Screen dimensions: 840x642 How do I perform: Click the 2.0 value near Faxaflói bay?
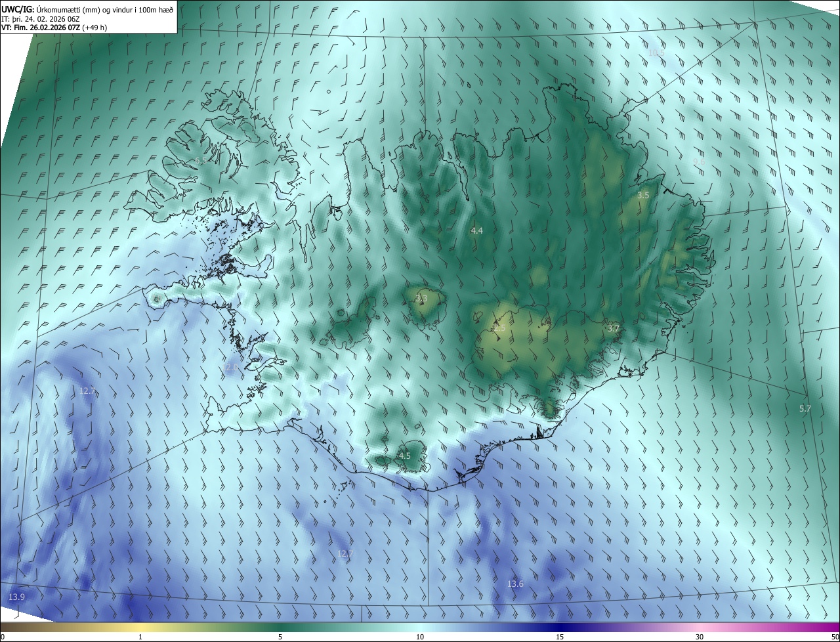coord(232,368)
